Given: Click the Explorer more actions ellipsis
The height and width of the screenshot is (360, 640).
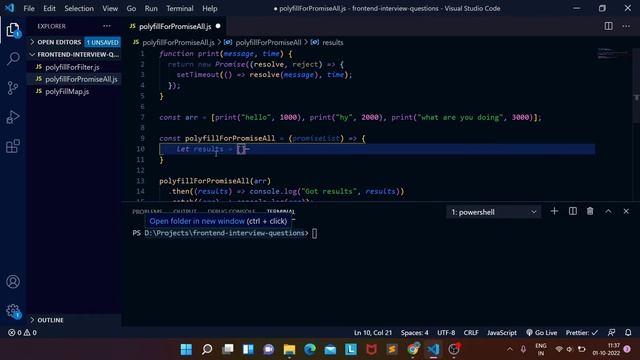Looking at the screenshot, I should 107,26.
